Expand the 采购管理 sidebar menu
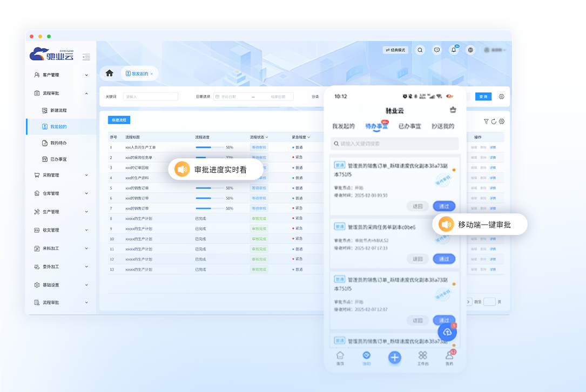 tap(60, 175)
